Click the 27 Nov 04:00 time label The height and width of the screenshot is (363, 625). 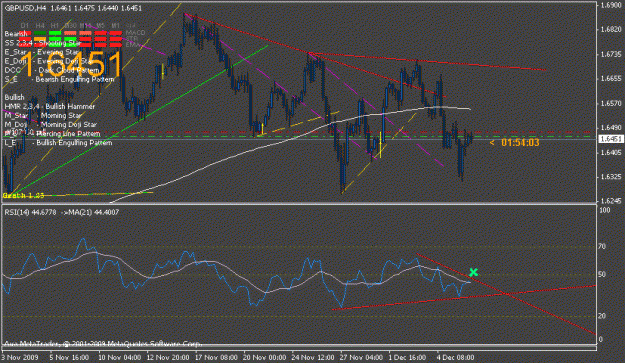pyautogui.click(x=362, y=357)
